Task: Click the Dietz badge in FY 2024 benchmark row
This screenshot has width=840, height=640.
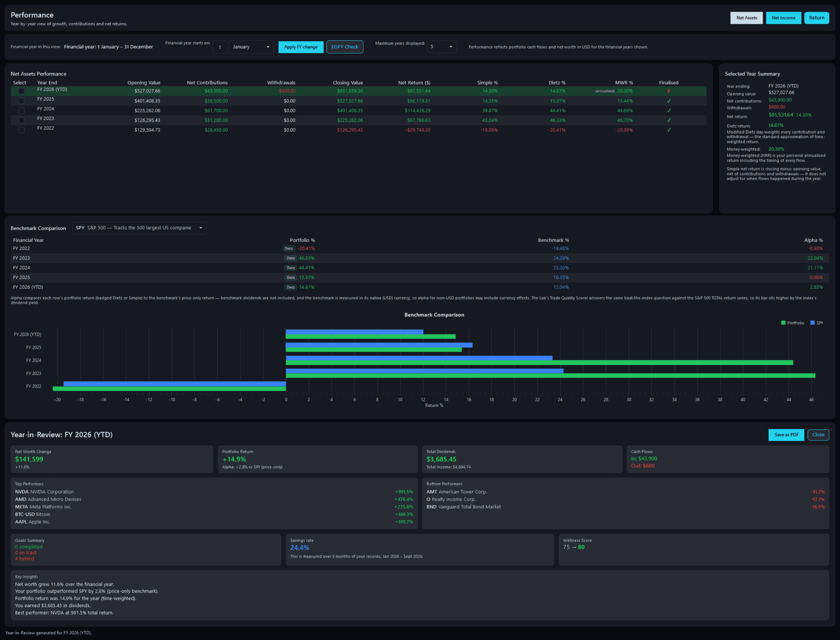Action: click(291, 268)
